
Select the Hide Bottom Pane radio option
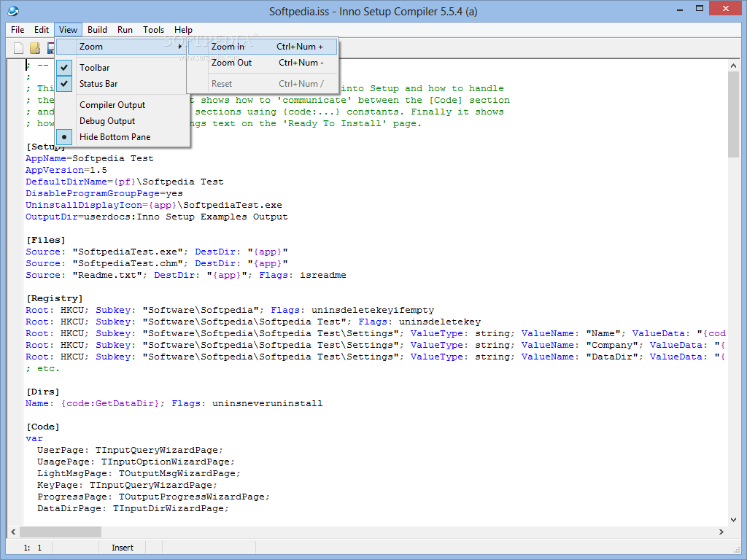point(122,137)
